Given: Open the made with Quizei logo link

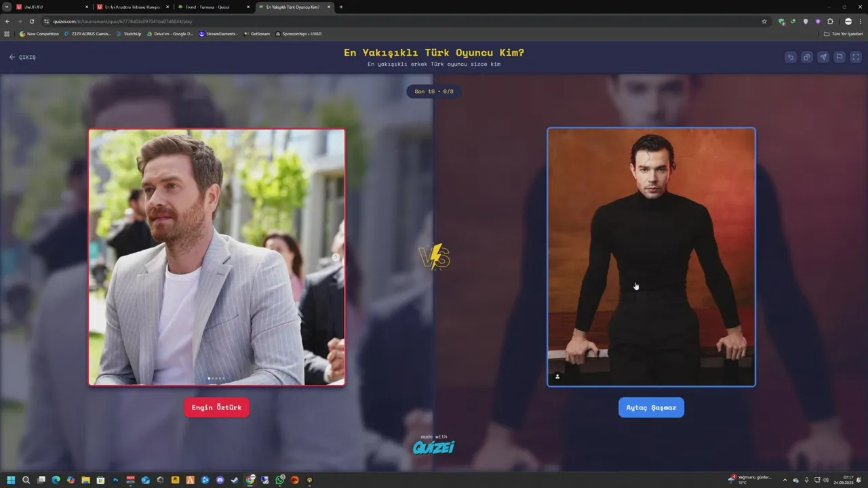Looking at the screenshot, I should 434,444.
